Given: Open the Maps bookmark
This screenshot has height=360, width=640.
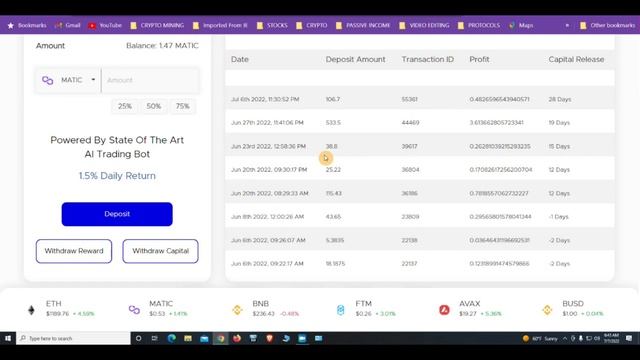Looking at the screenshot, I should click(x=521, y=25).
